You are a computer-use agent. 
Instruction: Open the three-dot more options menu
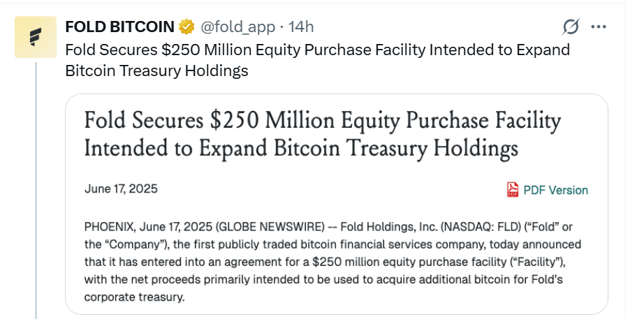[599, 27]
